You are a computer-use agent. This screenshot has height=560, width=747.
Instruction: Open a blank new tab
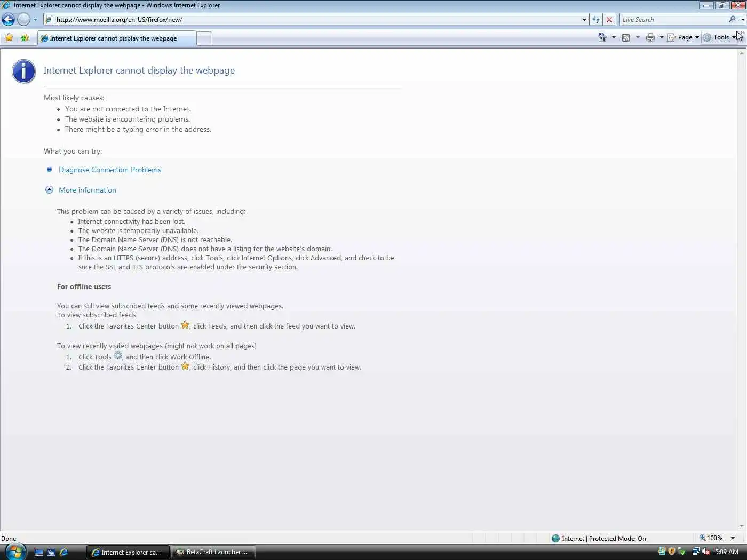[204, 38]
